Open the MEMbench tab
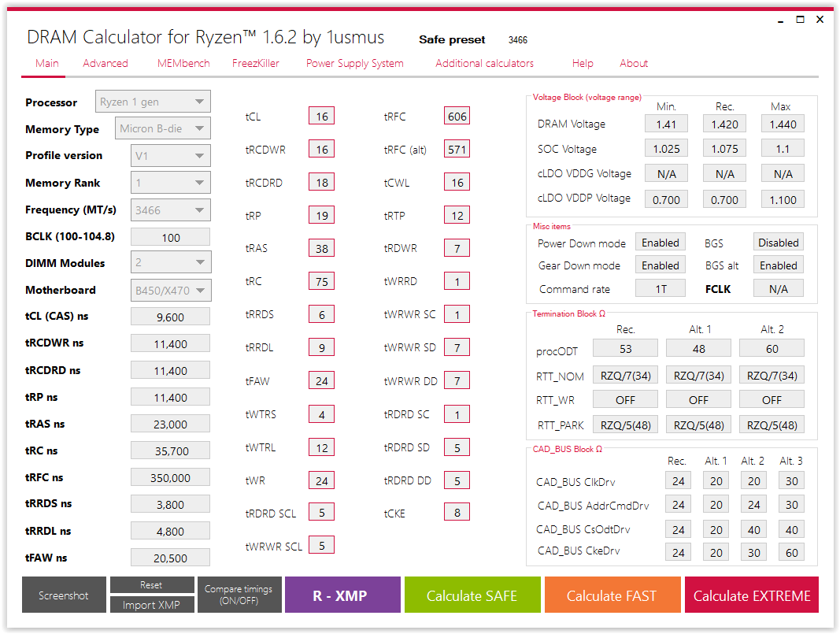The image size is (840, 634). (183, 63)
